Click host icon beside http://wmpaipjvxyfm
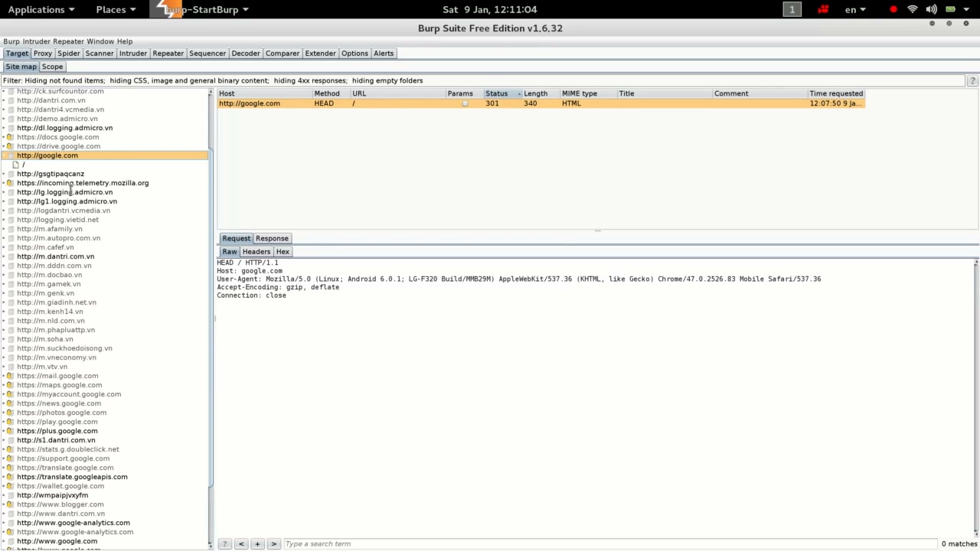 pyautogui.click(x=10, y=495)
